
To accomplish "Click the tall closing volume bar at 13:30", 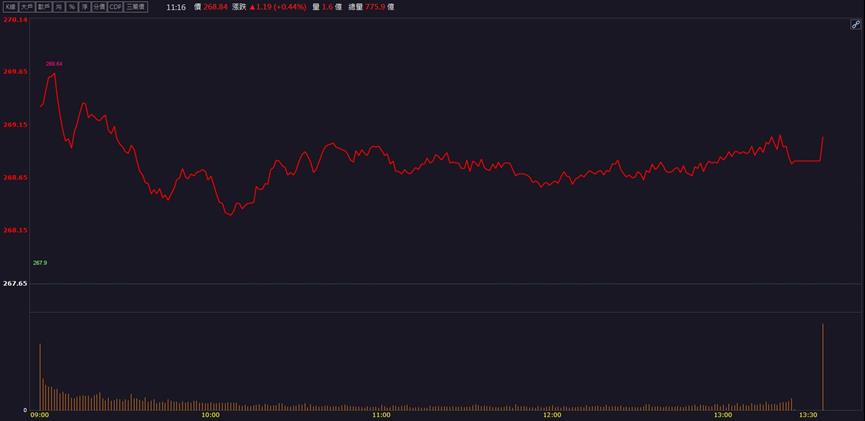I will coord(823,367).
